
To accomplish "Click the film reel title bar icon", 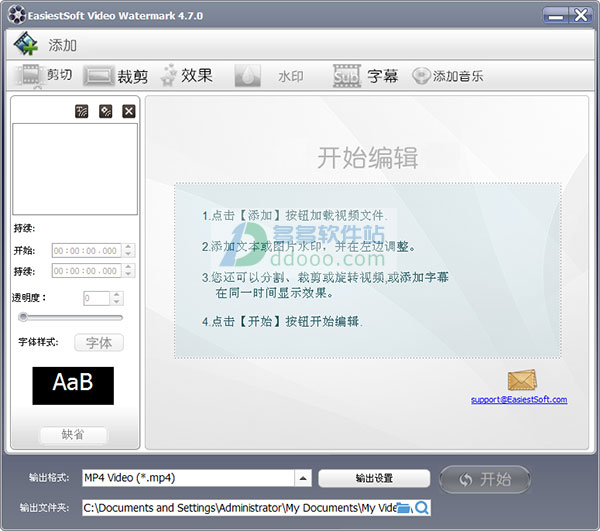I will [x=17, y=16].
